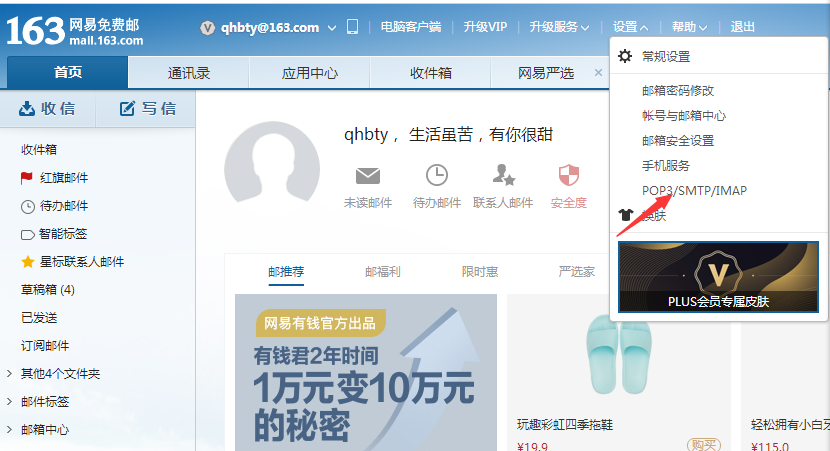The image size is (830, 451).
Task: Click the clock icon above the center 待办邮件
Action: tap(437, 175)
